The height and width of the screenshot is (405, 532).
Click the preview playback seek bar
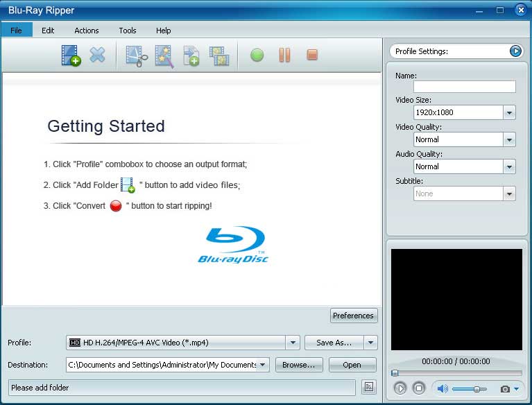click(x=456, y=373)
